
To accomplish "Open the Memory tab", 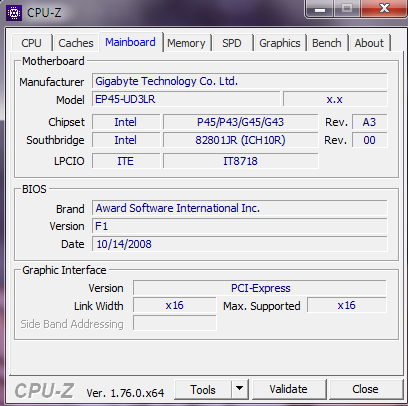I will coord(186,43).
